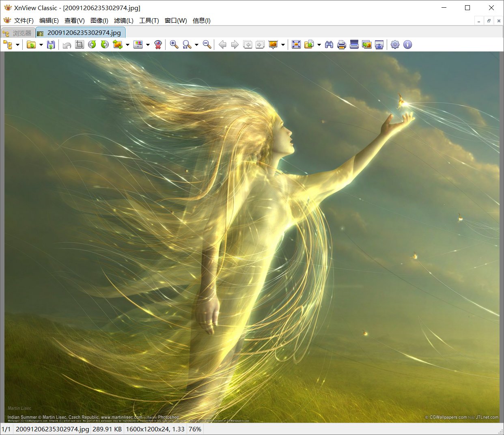Zoom out with the minus magnifier
The image size is (504, 435).
point(207,45)
